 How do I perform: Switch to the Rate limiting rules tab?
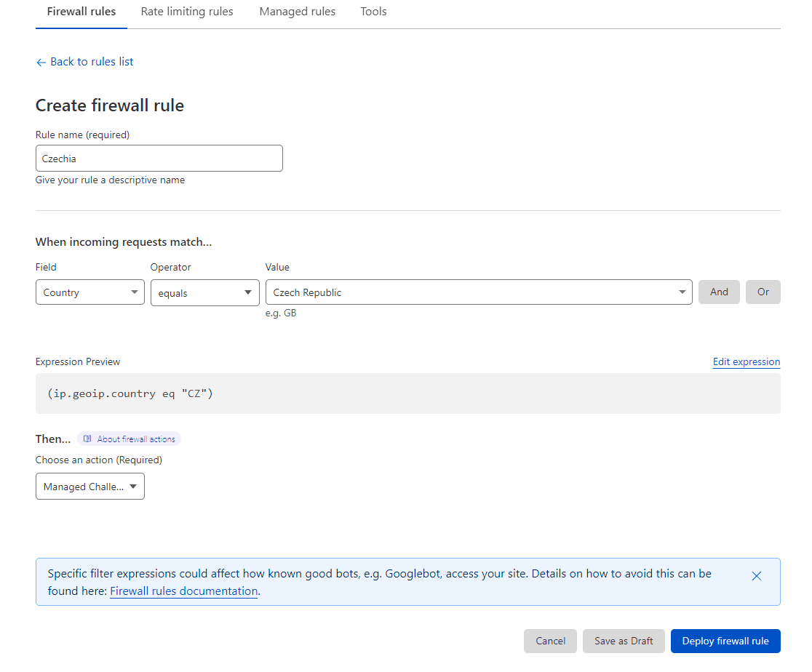(187, 12)
